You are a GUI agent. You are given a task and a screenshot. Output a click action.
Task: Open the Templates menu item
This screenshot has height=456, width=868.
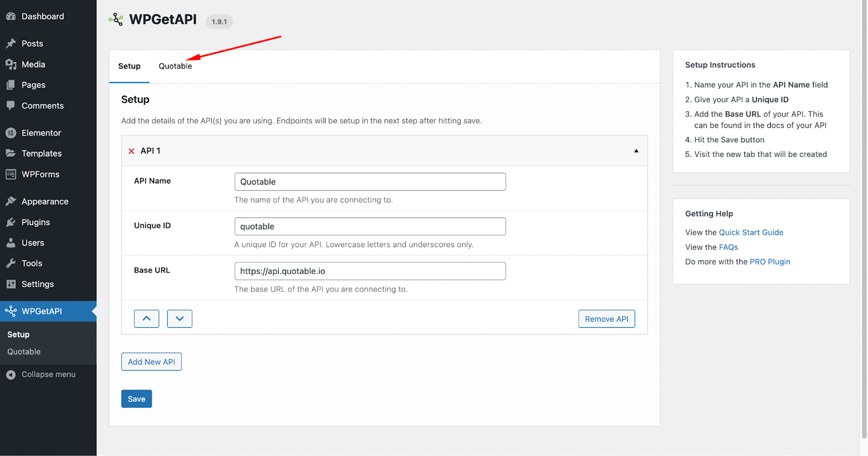[x=42, y=153]
